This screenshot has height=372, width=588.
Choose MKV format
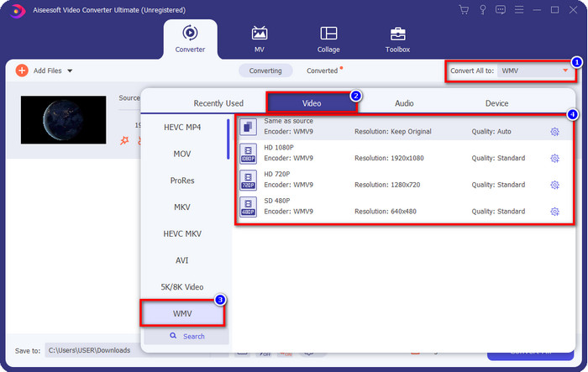(182, 207)
